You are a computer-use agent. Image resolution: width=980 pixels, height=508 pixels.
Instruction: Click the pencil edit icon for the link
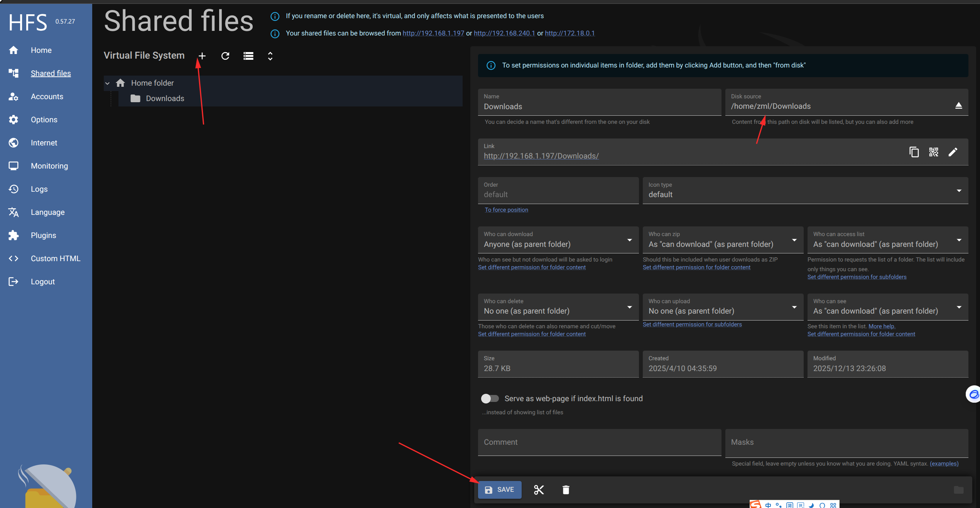pos(953,152)
